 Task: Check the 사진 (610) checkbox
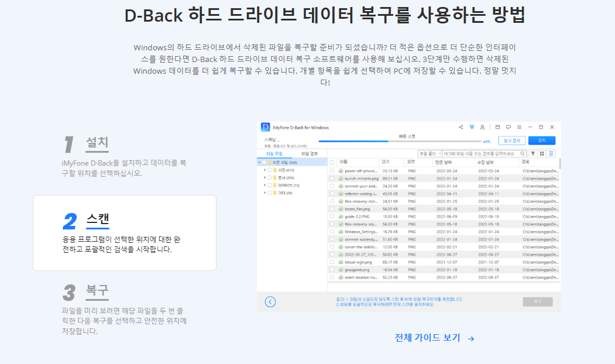tap(269, 170)
